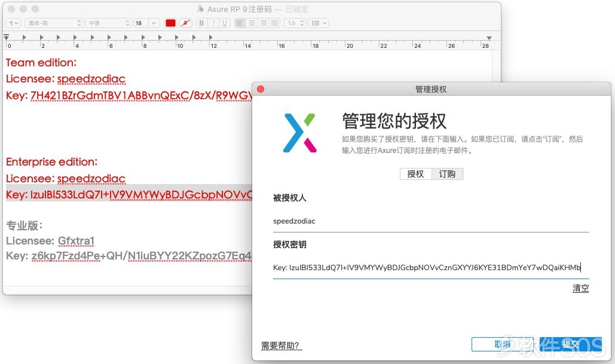Open the line spacing stepper
The height and width of the screenshot is (364, 615).
tap(295, 23)
